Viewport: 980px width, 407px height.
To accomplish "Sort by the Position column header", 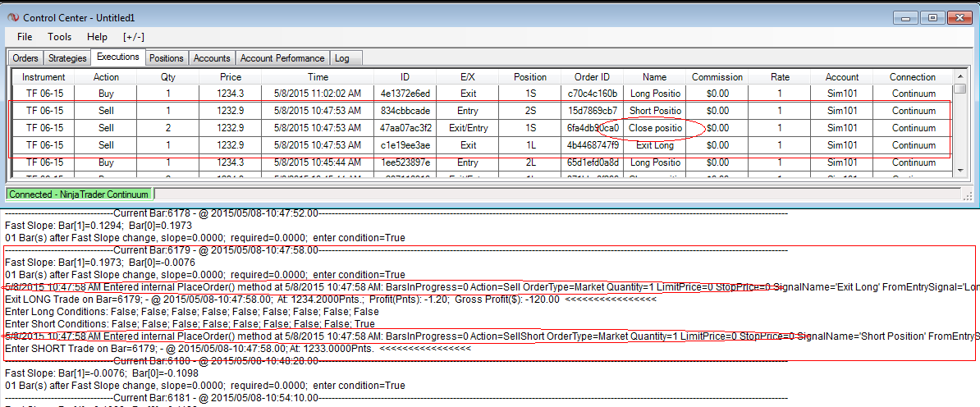I will [530, 77].
